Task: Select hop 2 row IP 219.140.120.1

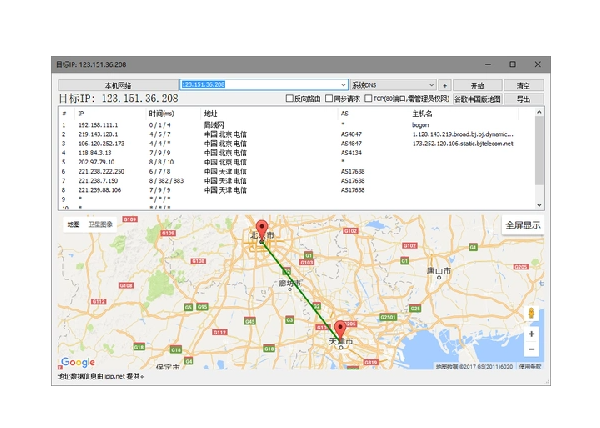Action: tap(98, 134)
